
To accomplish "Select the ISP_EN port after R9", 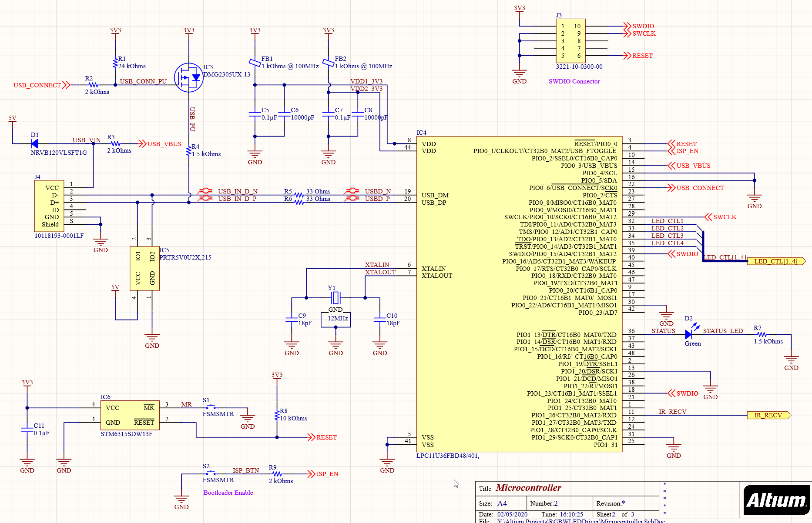I will tap(322, 474).
